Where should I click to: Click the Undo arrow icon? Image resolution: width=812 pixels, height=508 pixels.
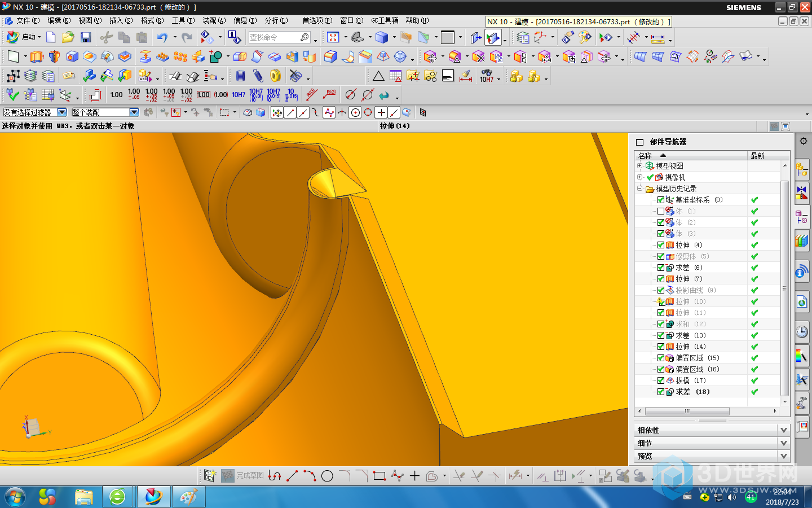click(x=162, y=37)
